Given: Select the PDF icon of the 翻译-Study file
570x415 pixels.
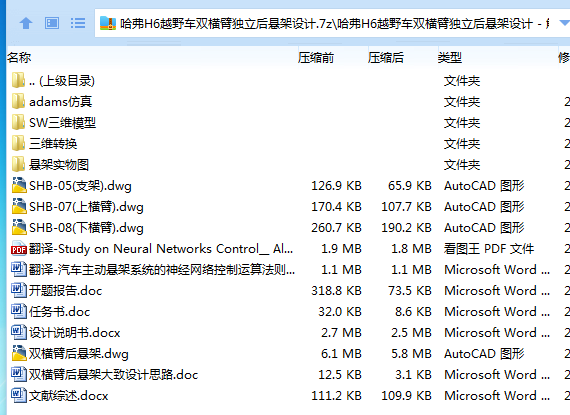Looking at the screenshot, I should coord(19,249).
